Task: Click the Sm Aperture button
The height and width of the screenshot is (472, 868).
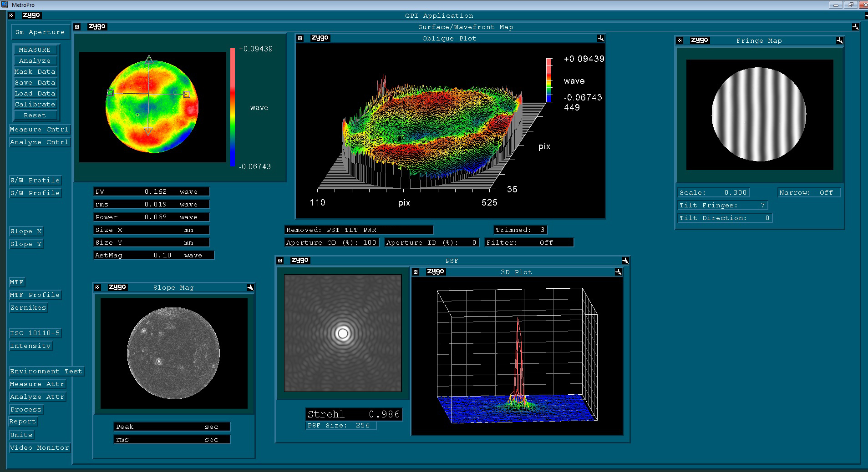Action: tap(40, 32)
